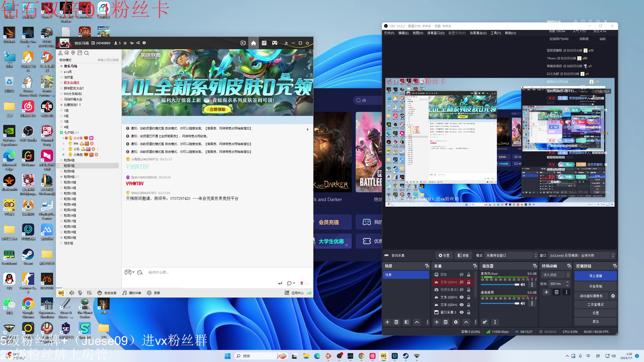Screen dimensions: 644x362
Task: Add a scene with plus in OBS Scenes panel
Action: tap(387, 322)
